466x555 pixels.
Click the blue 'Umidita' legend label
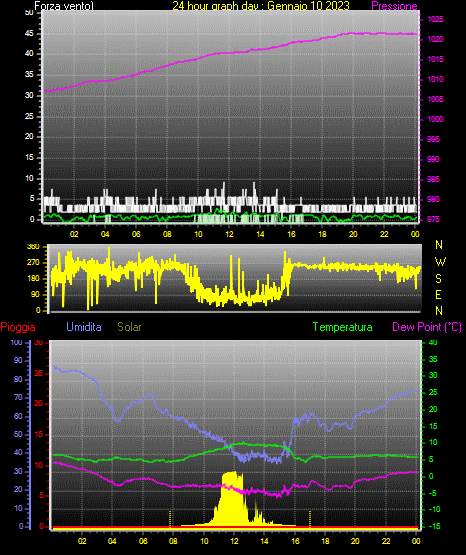click(x=84, y=327)
